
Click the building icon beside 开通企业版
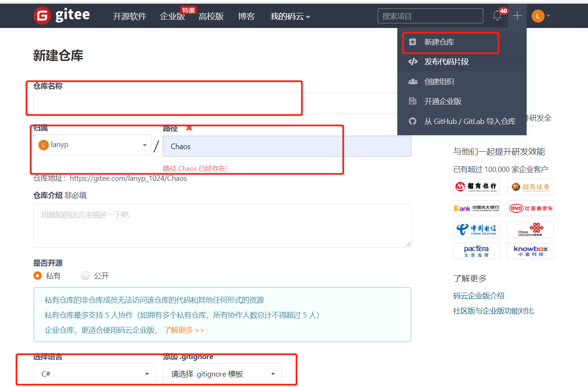[413, 101]
